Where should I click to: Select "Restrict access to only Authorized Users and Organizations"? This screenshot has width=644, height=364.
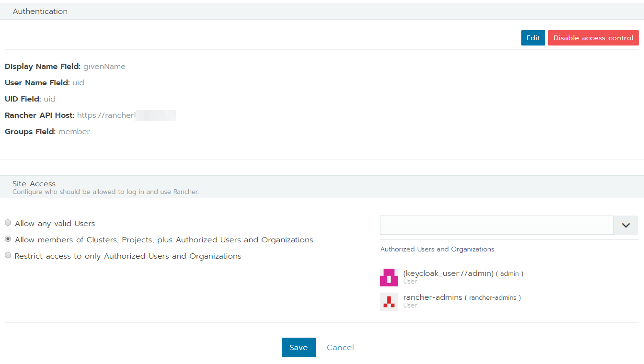(x=8, y=255)
